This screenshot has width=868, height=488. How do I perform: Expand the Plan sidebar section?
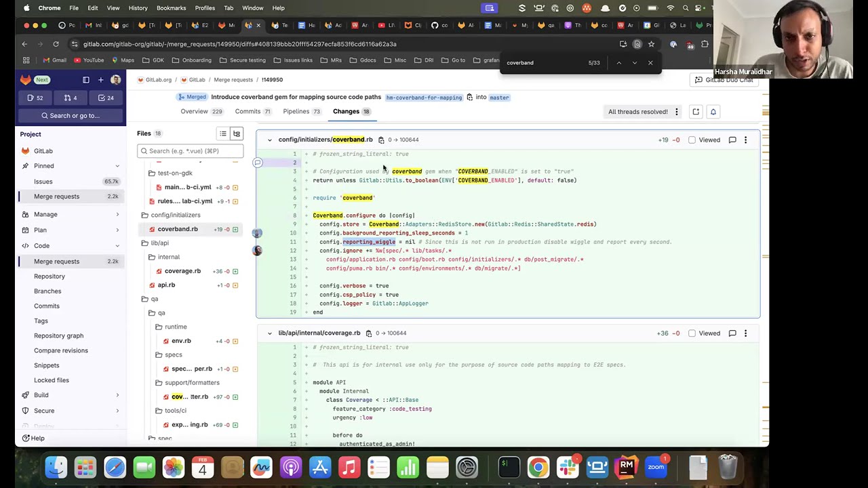[x=71, y=230]
